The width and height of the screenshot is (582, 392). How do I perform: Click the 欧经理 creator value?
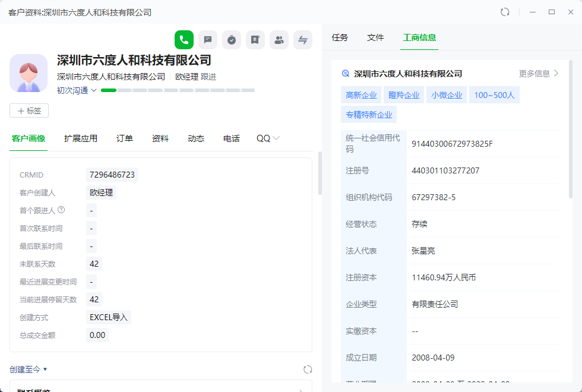pos(102,192)
